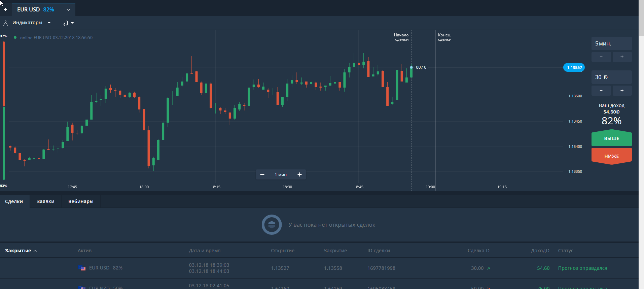Click the candlestick chart type icon

66,23
